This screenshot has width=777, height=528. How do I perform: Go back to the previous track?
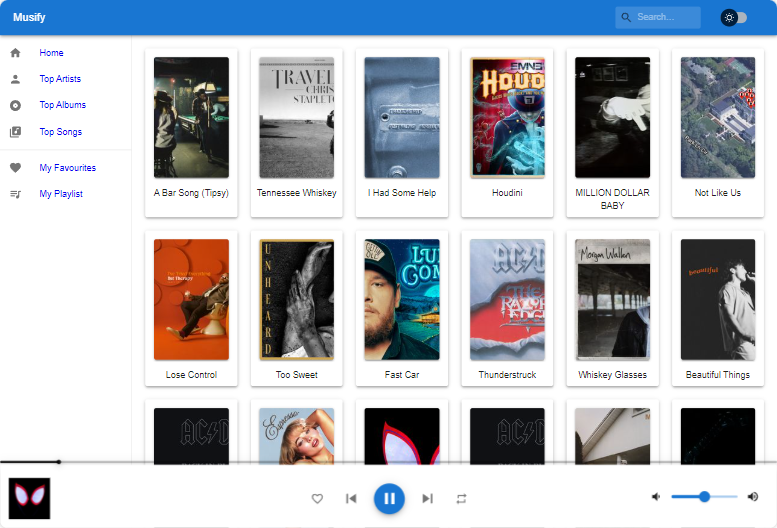[351, 498]
